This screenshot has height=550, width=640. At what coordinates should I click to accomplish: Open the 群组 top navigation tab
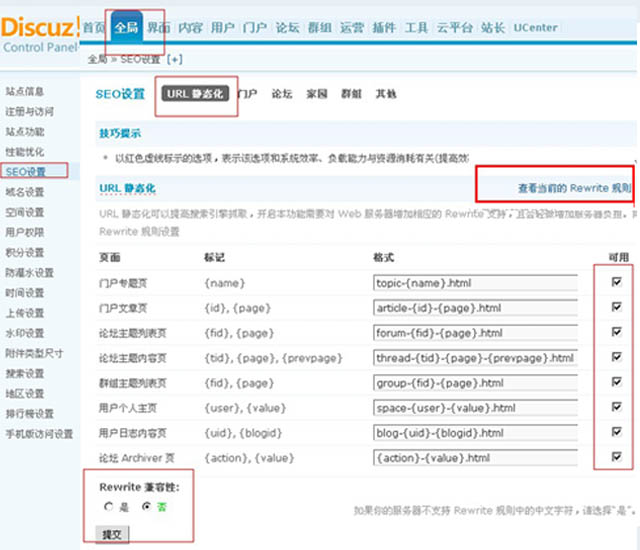click(320, 27)
